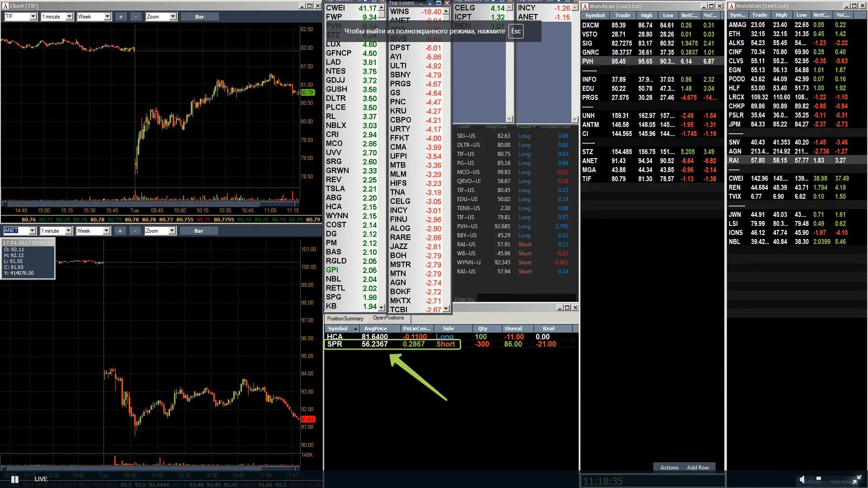Close the Top Losers window

click(x=447, y=3)
